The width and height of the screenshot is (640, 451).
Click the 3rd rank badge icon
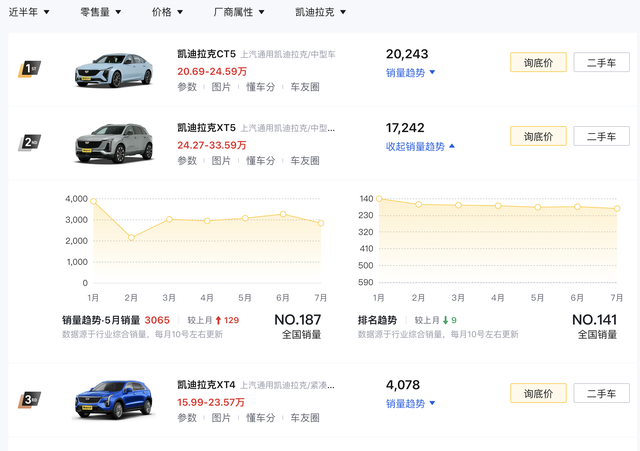29,400
